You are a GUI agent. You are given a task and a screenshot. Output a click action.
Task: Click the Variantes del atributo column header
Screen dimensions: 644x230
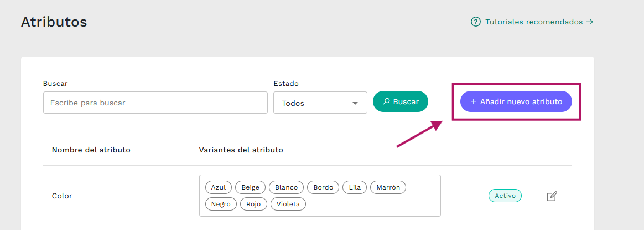pos(241,150)
